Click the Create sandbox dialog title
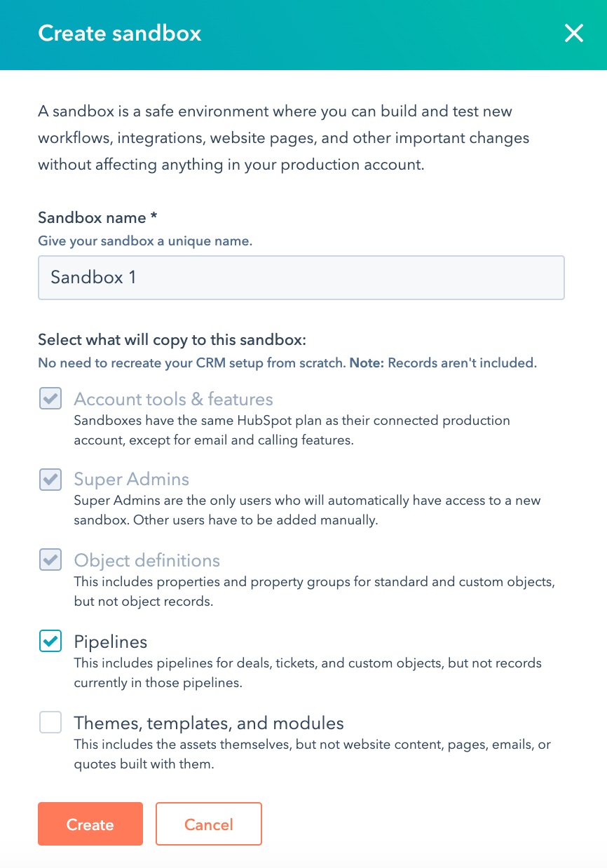This screenshot has height=868, width=607. [x=120, y=33]
